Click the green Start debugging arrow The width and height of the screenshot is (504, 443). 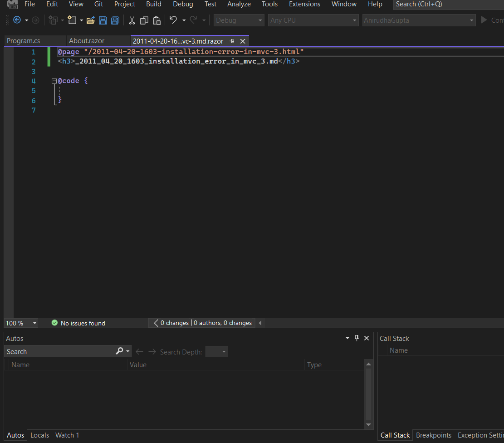pyautogui.click(x=483, y=20)
